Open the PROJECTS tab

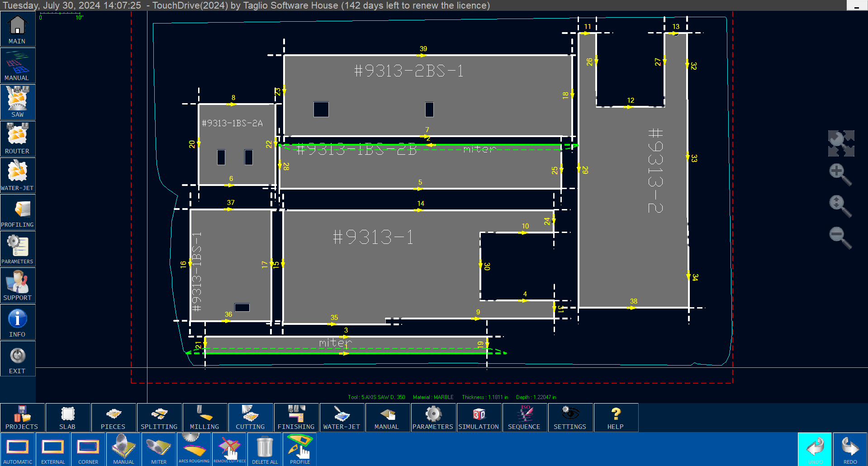[22, 418]
